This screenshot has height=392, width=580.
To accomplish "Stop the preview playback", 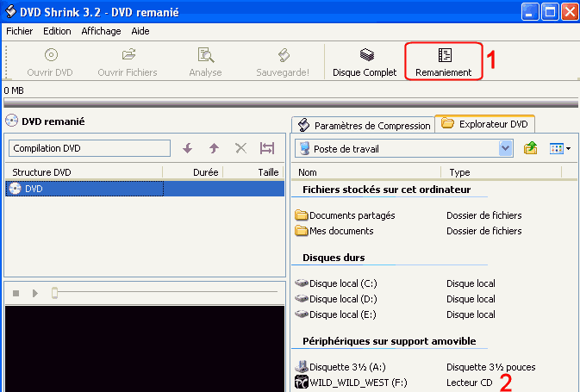I will click(x=16, y=293).
